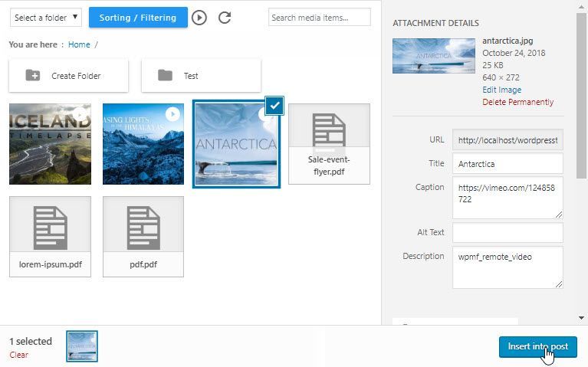Click the Search media items field
Screen dimensions: 588x367
tap(319, 17)
